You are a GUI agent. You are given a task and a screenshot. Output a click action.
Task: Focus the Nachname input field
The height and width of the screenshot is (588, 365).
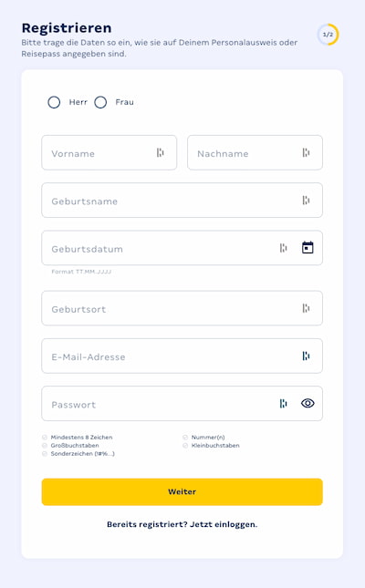[255, 152]
